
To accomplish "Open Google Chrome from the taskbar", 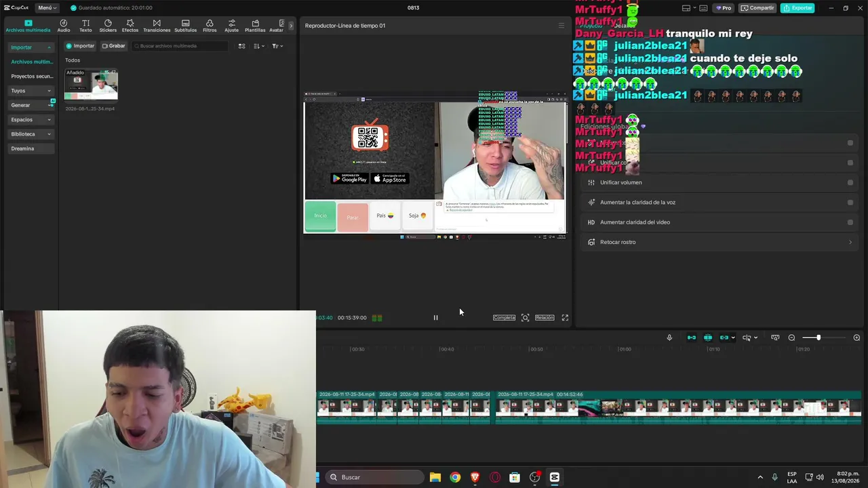I will 455,477.
